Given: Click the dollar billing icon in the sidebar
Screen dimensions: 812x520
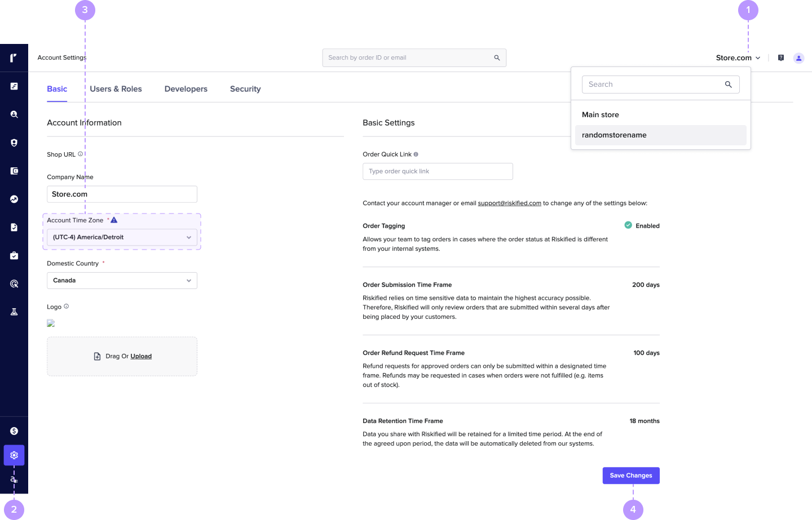Looking at the screenshot, I should tap(14, 431).
